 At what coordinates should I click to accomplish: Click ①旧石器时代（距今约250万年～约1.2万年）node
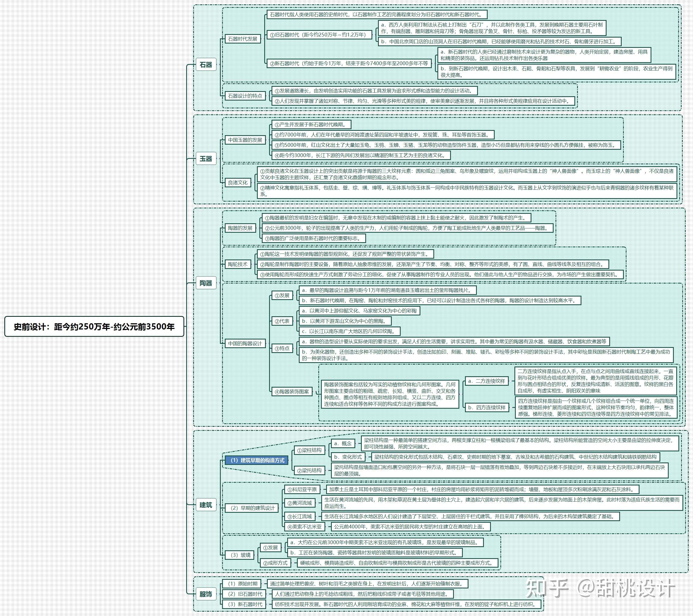point(319,35)
